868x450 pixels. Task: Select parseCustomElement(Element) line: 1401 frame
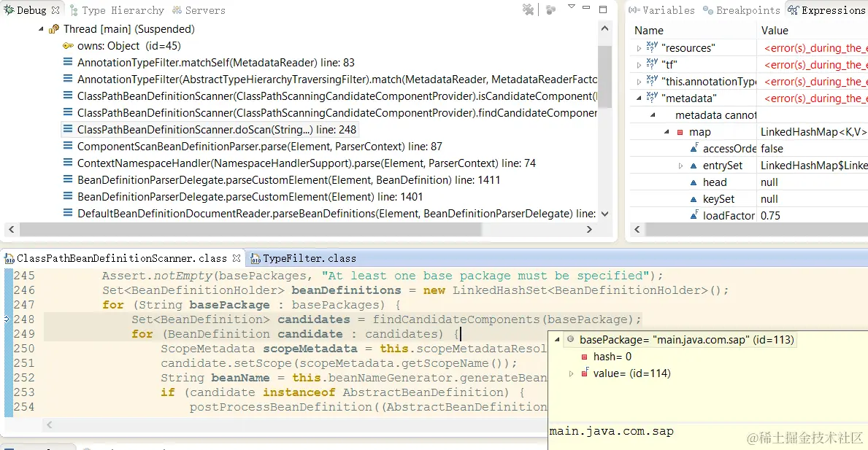250,197
